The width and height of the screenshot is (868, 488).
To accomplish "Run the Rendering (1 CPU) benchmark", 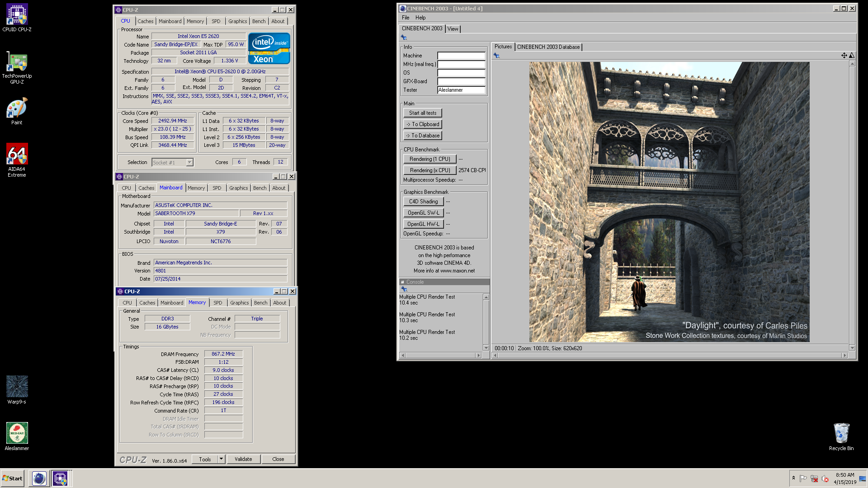I will coord(429,159).
